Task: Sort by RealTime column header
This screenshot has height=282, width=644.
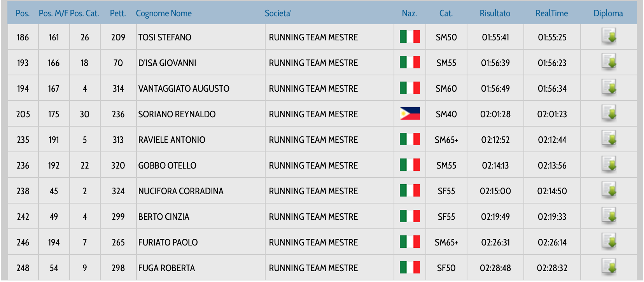Action: tap(551, 14)
